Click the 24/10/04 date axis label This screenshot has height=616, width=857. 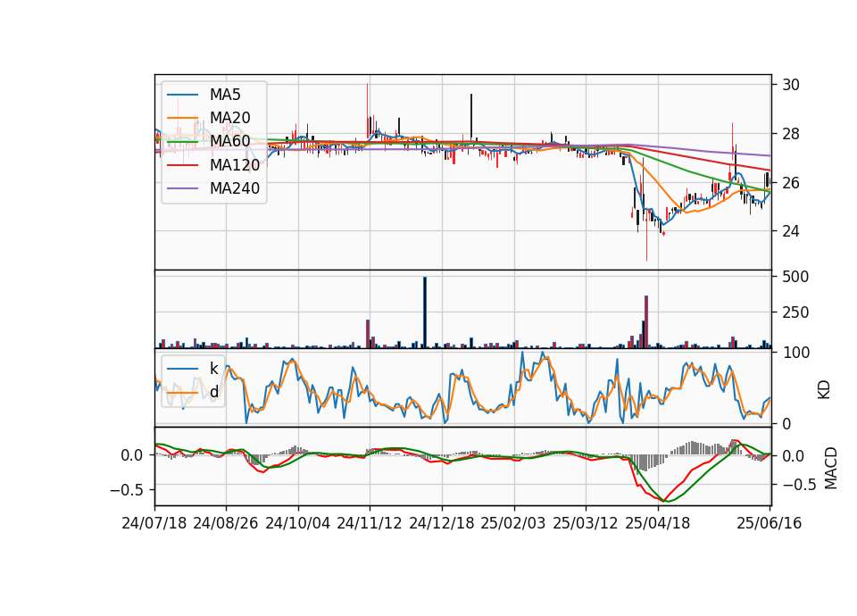(x=298, y=523)
